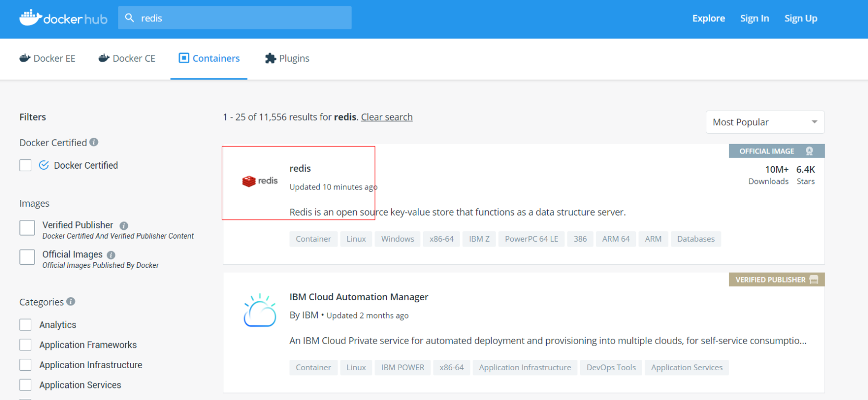Click the PowerPC 64 LE tag
The image size is (868, 400).
pos(532,239)
